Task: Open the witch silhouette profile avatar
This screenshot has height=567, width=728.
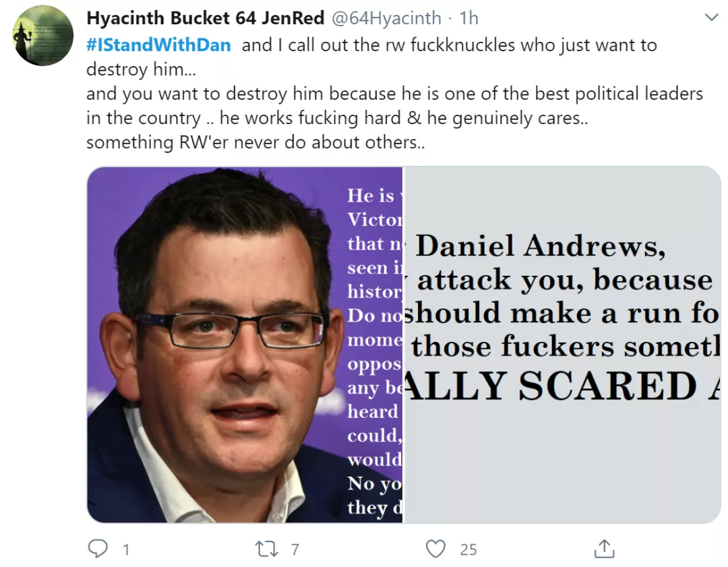Action: 43,36
